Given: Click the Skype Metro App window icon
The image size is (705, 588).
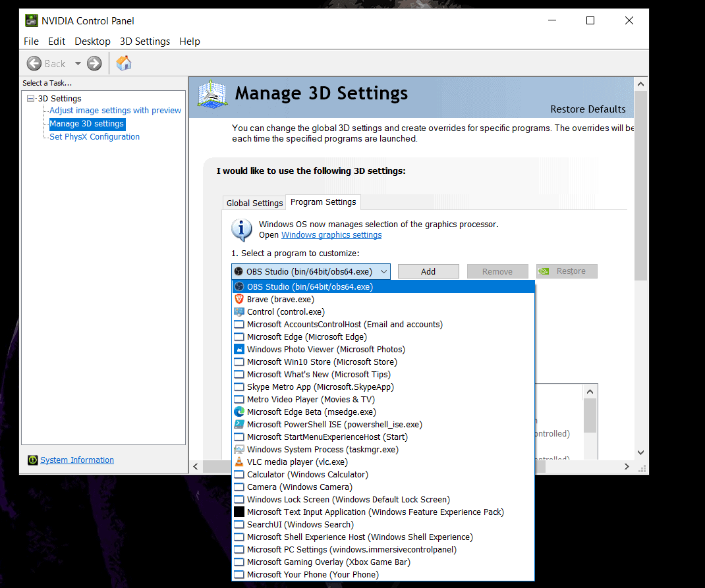Looking at the screenshot, I should point(239,387).
